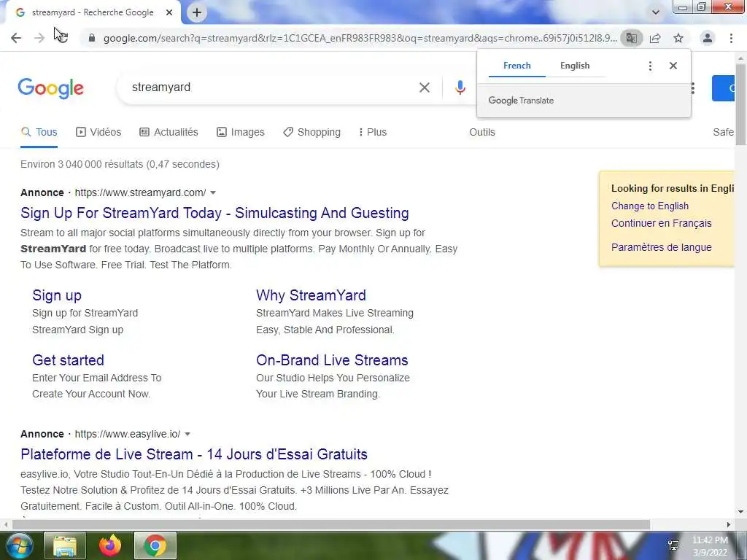Image resolution: width=747 pixels, height=560 pixels.
Task: Bookmark this page with star
Action: 678,38
